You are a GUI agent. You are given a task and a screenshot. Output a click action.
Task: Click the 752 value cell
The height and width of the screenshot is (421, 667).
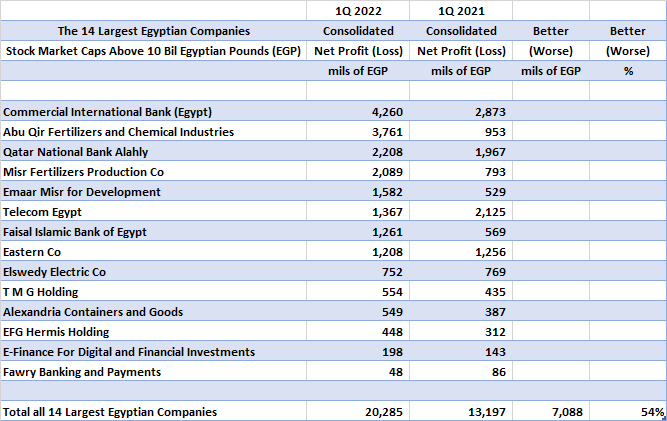(358, 271)
